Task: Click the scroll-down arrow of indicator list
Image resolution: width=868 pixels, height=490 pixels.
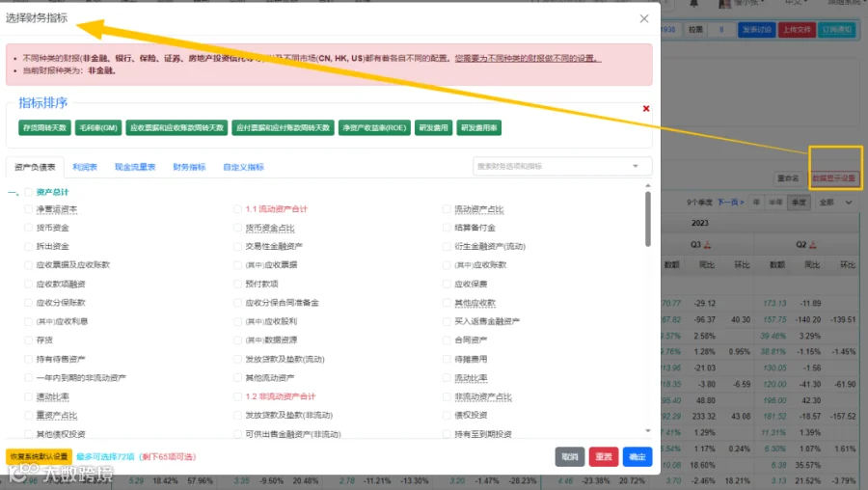Action: 648,431
